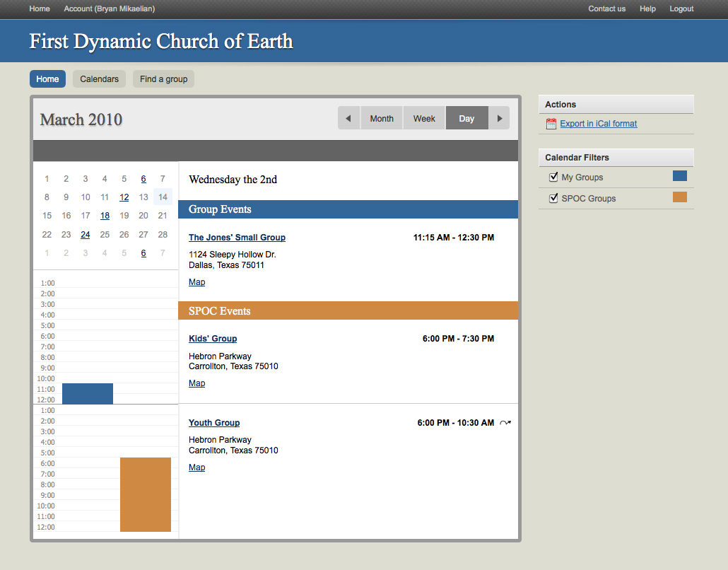Open the Find a group tab
The height and width of the screenshot is (570, 728).
pos(163,79)
